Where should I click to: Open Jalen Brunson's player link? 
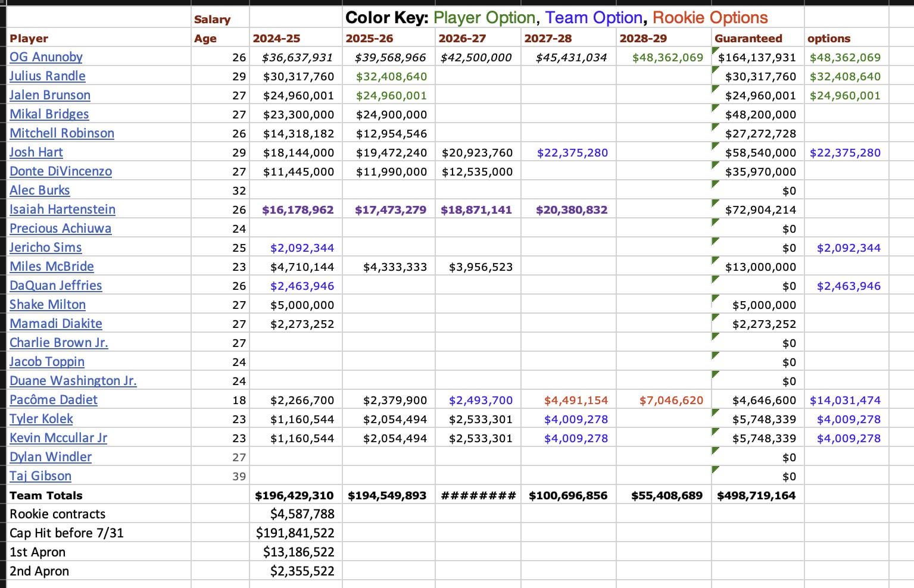click(50, 95)
